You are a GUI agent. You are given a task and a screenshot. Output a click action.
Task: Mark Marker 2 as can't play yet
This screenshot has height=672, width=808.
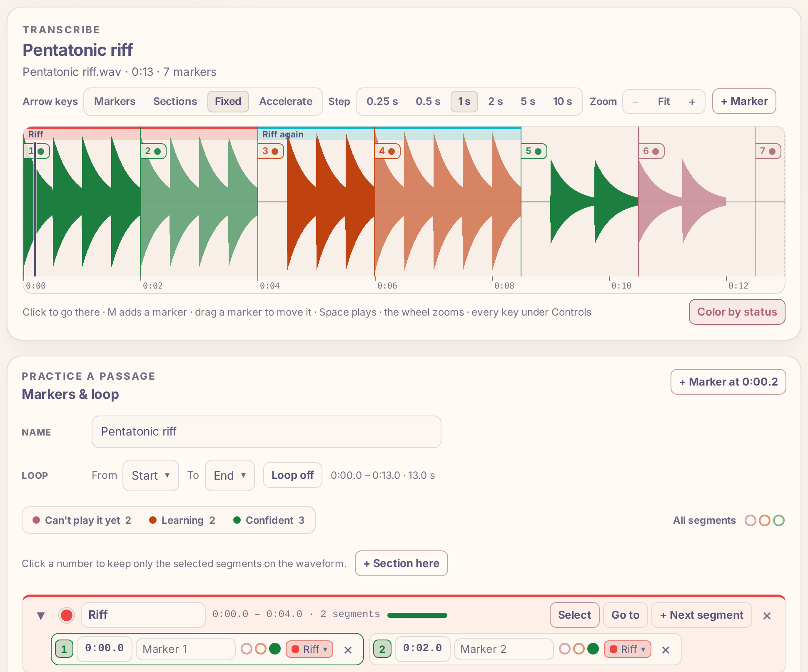point(565,649)
